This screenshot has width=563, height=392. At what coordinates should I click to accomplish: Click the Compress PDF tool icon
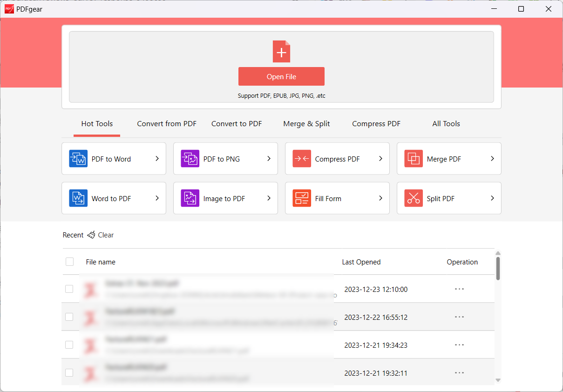(302, 158)
